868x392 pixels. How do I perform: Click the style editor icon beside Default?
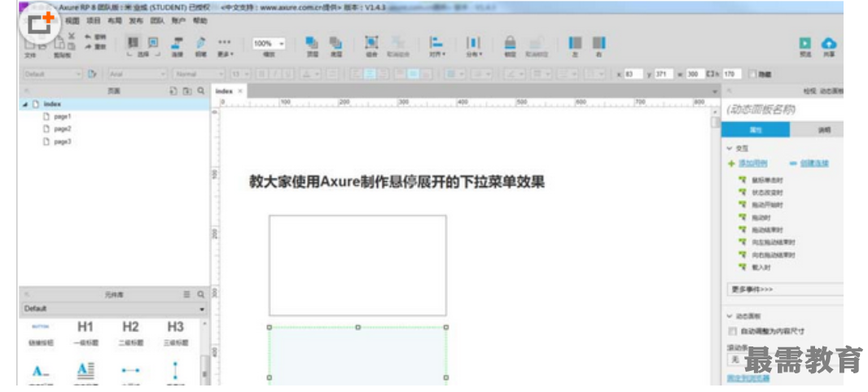pyautogui.click(x=93, y=73)
